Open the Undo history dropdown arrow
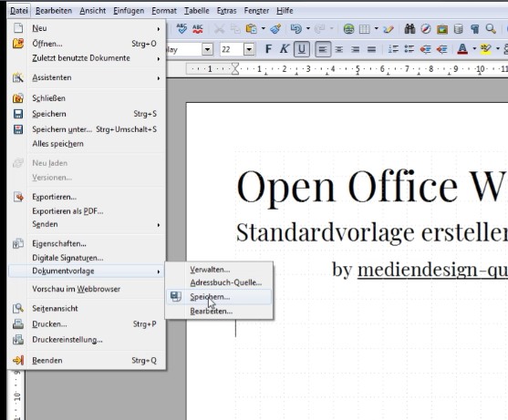Screen dimensions: 508x420 (x=307, y=29)
